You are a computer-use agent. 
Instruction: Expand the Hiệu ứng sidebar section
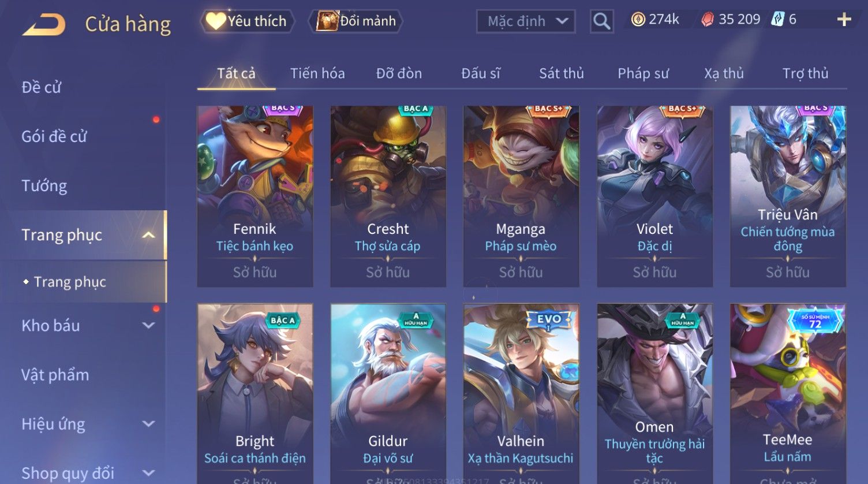(148, 424)
